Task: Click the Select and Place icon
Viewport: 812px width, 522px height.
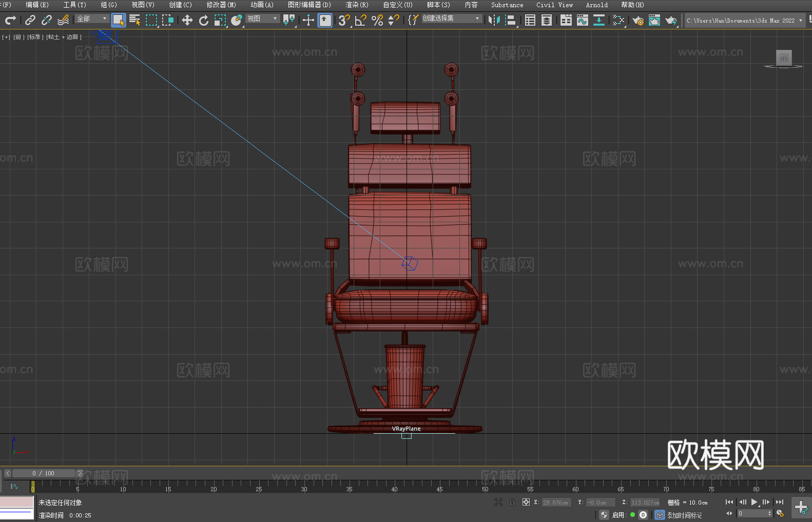Action: [x=237, y=20]
